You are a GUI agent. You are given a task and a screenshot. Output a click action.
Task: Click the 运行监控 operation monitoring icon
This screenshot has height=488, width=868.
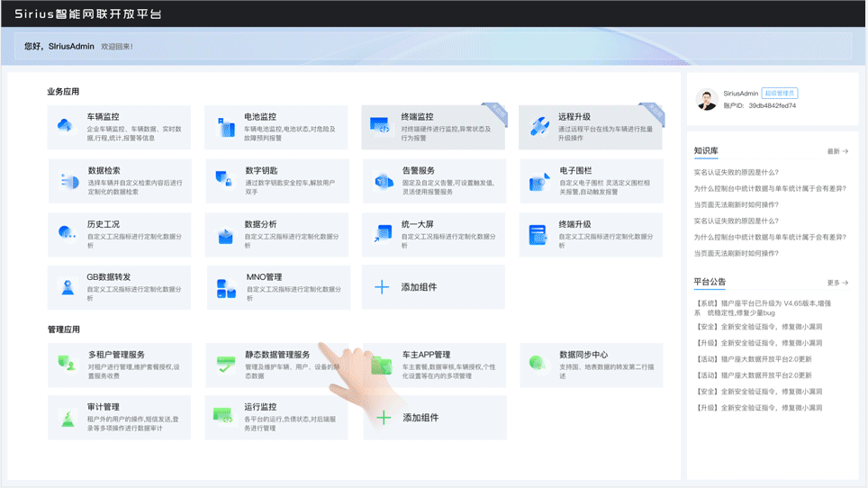coord(223,417)
